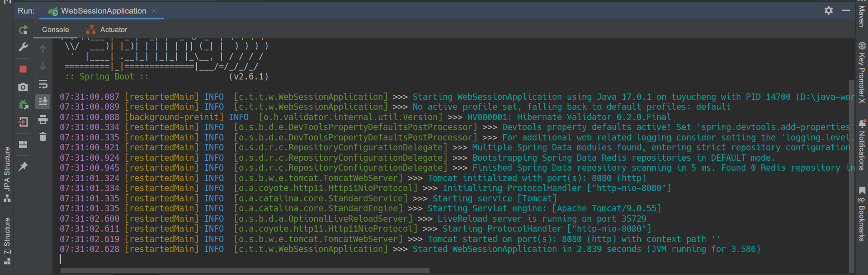The width and height of the screenshot is (868, 275).
Task: Jump up the stack trace with the up arrow
Action: point(43,49)
